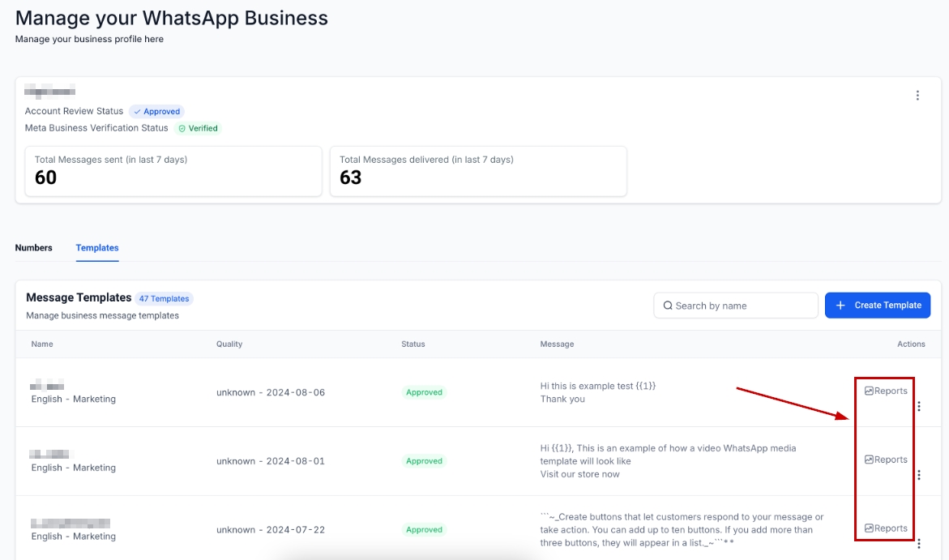
Task: Switch to the Numbers tab
Action: 33,248
